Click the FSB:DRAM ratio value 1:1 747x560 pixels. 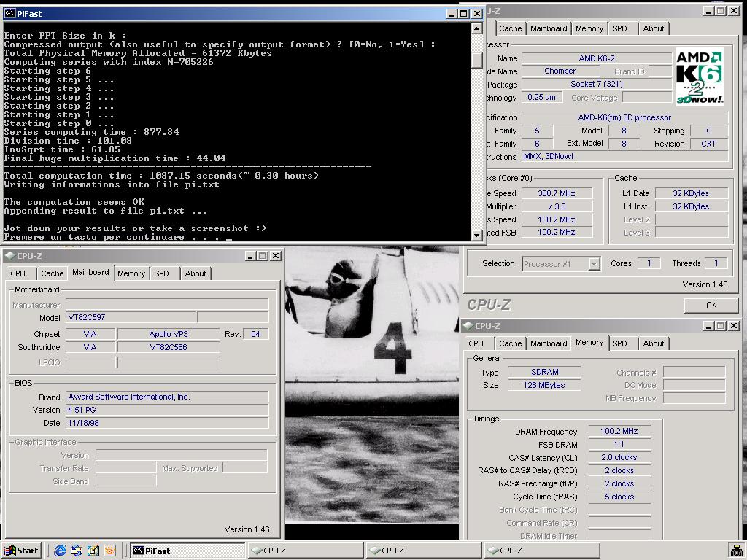tap(619, 444)
